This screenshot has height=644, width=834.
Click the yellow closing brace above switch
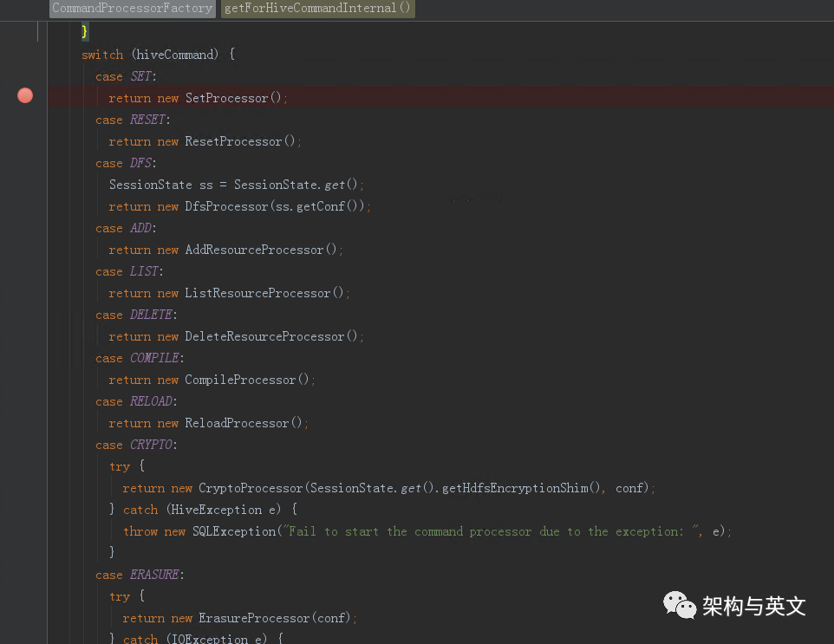pyautogui.click(x=85, y=31)
